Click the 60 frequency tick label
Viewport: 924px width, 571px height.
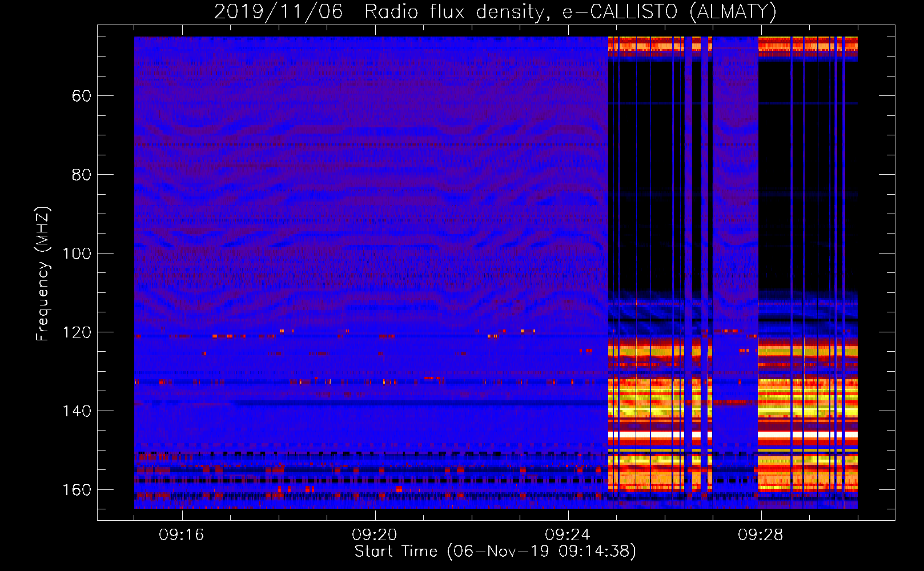coord(82,96)
